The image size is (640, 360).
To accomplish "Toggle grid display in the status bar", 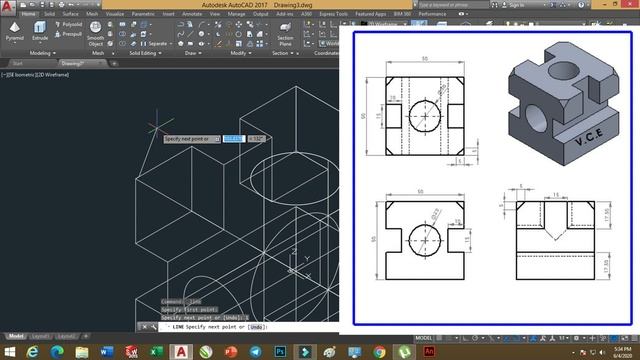I will pos(439,338).
